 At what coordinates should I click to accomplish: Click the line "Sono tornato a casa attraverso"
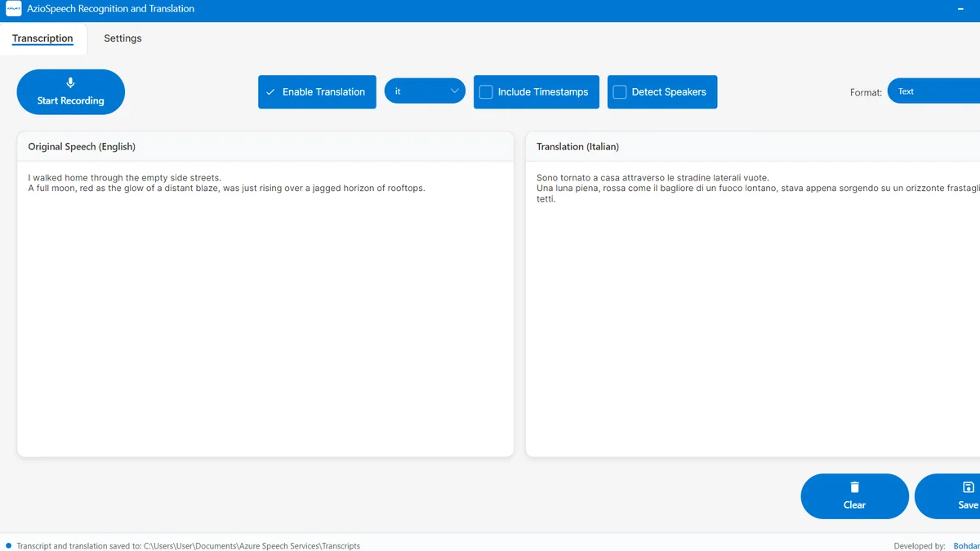653,177
